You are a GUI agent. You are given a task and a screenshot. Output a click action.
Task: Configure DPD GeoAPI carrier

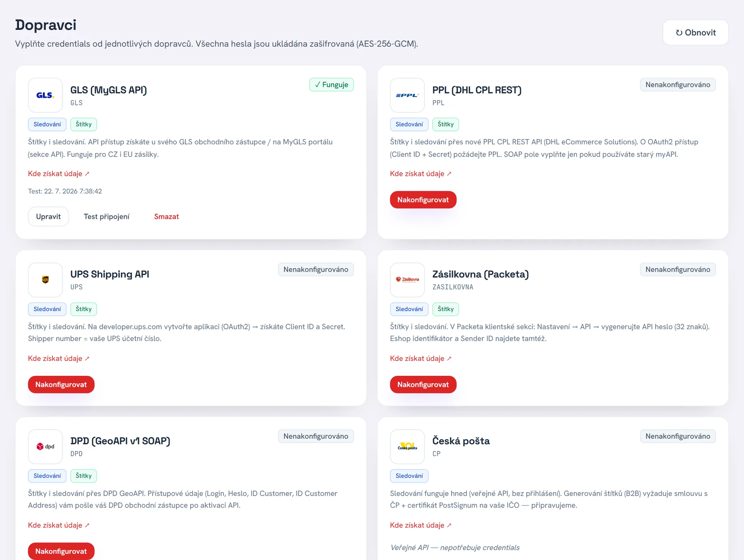click(61, 551)
